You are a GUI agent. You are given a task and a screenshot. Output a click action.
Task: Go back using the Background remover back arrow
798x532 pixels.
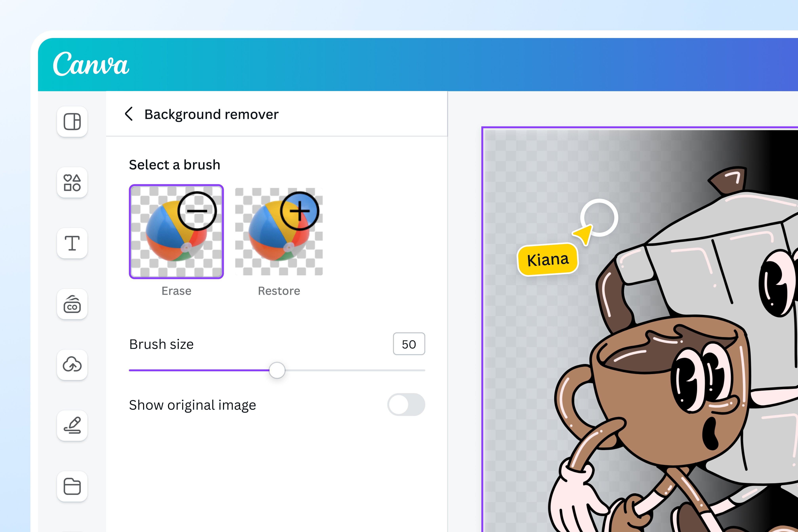(x=130, y=114)
